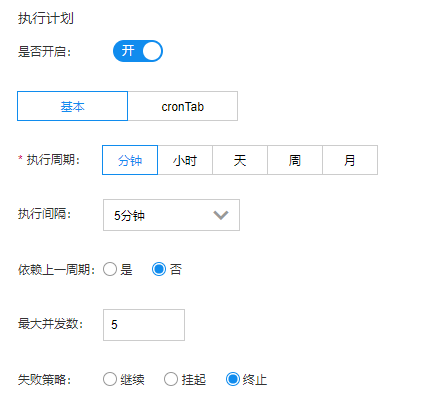Screen dimensions: 443x403
Task: Focus the 最大并发数 input field
Action: (144, 325)
